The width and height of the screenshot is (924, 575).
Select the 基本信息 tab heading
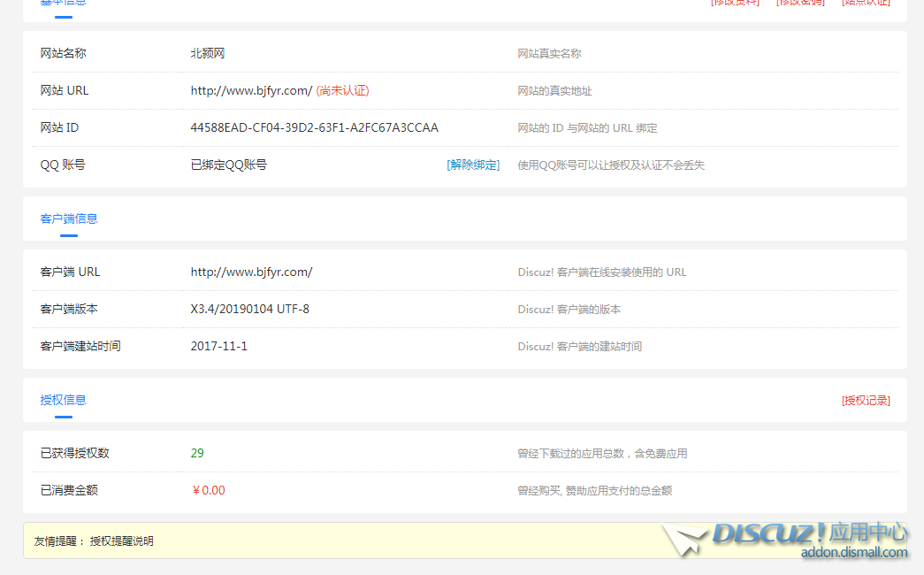(63, 3)
